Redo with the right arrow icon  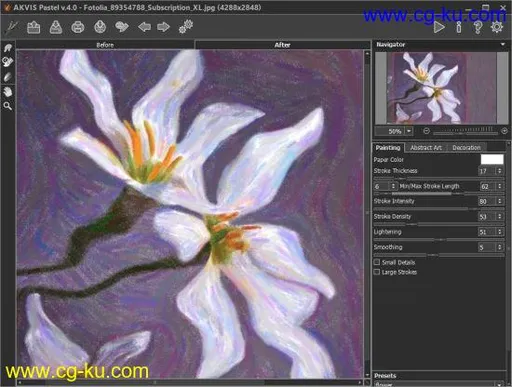click(x=164, y=27)
